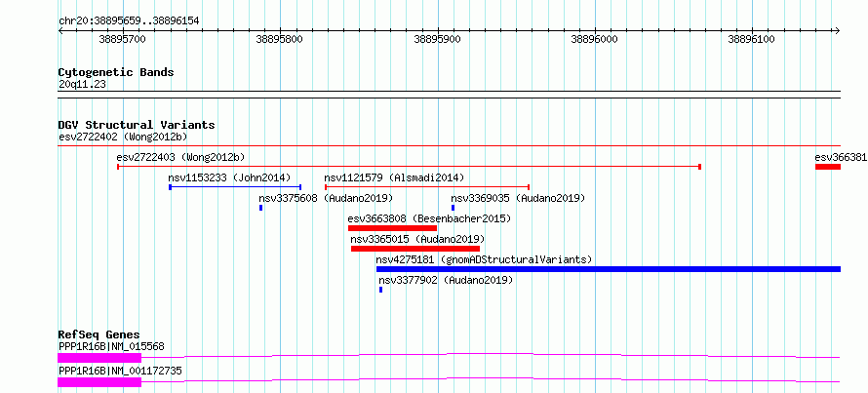Click the esv2722403 (Wong2012b) label

click(180, 157)
